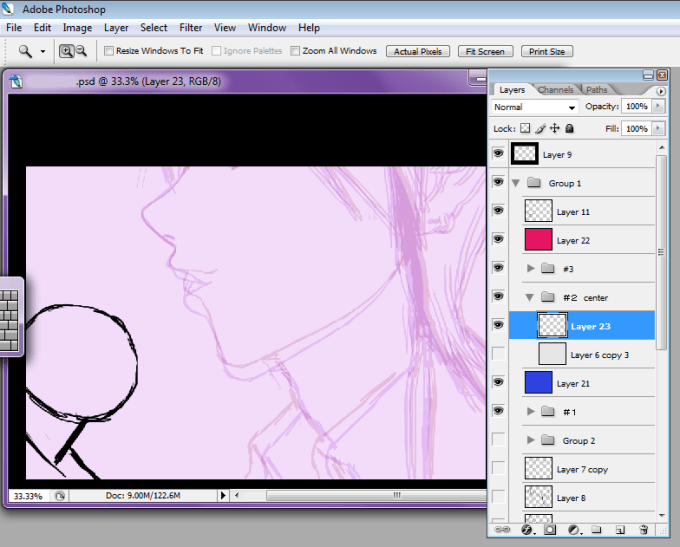Click the Print Size button
Viewport: 680px width, 547px height.
point(547,51)
